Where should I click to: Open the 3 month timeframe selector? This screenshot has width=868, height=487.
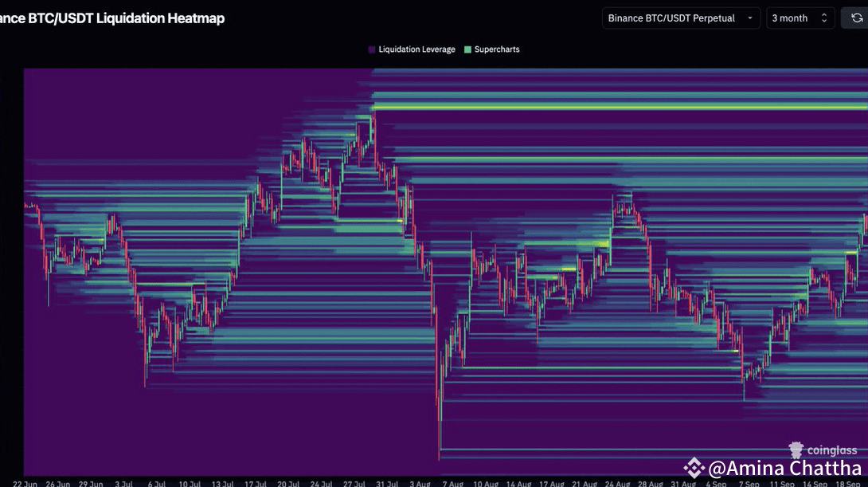[x=800, y=18]
